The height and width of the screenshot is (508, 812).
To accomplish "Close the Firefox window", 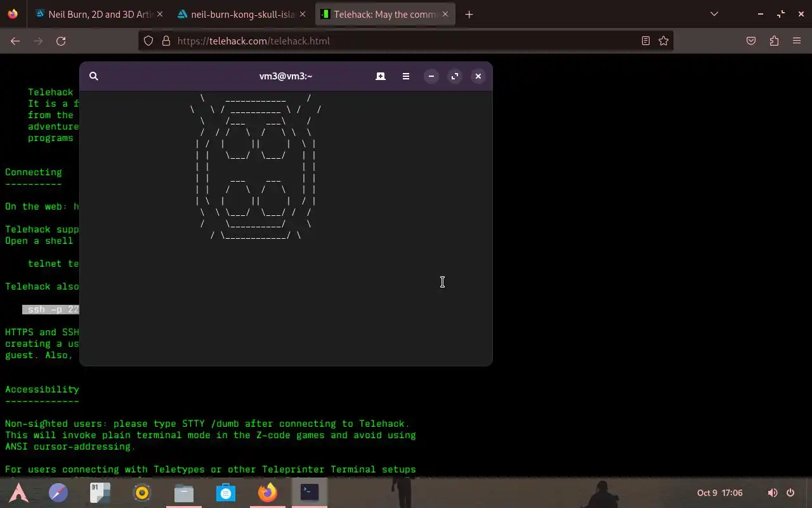I will click(801, 14).
